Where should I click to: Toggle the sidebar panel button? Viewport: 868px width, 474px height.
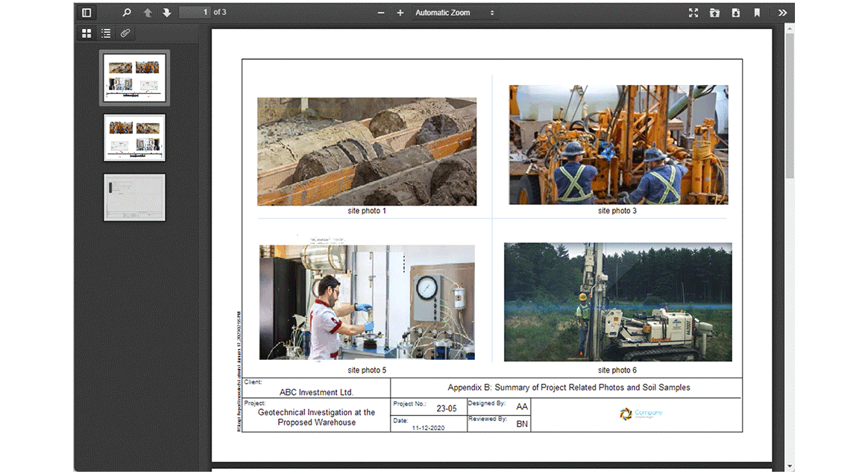click(x=87, y=13)
